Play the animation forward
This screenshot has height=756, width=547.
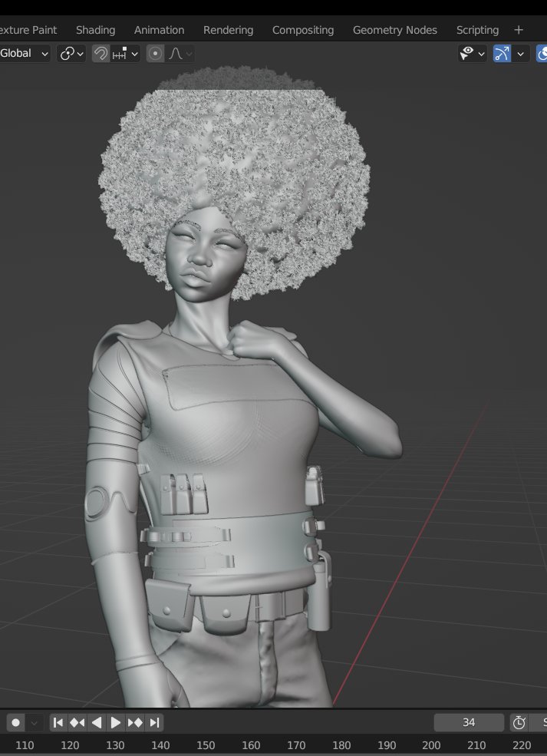point(116,722)
